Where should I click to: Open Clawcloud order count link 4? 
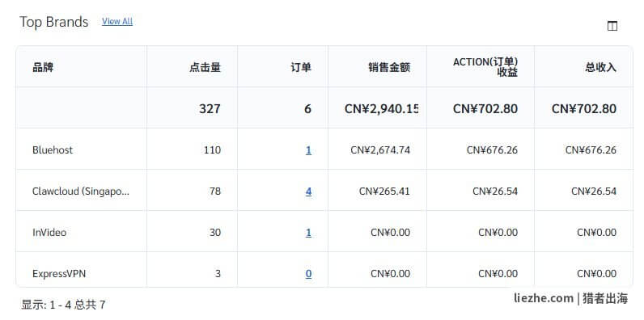(308, 192)
